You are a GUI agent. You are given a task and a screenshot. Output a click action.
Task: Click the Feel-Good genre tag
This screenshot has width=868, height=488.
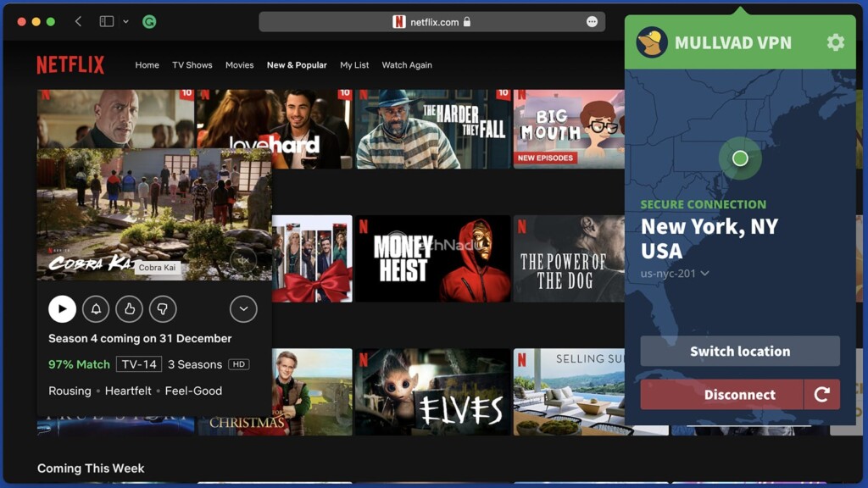pos(193,391)
